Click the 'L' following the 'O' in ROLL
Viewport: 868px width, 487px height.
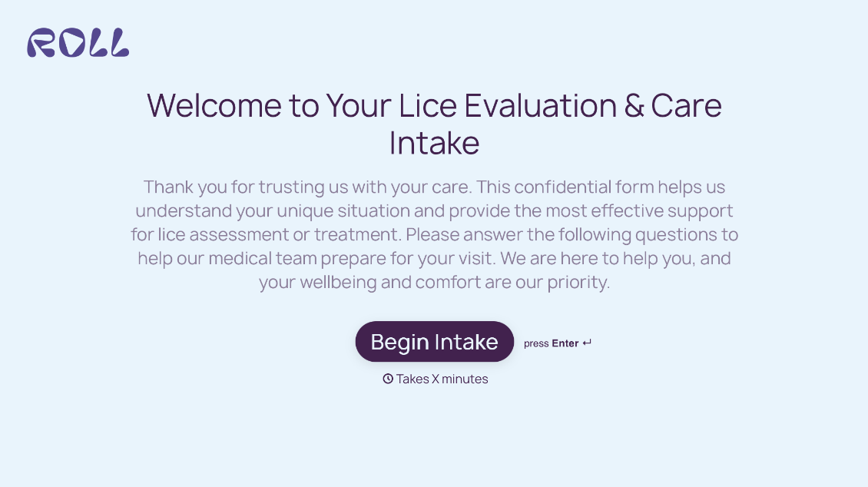coord(100,44)
